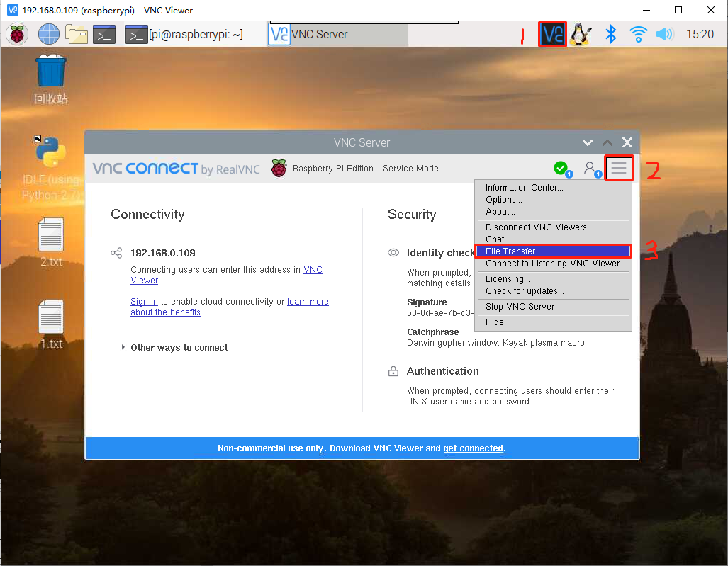The width and height of the screenshot is (728, 566).
Task: Open the Bluetooth tray menu
Action: [611, 34]
